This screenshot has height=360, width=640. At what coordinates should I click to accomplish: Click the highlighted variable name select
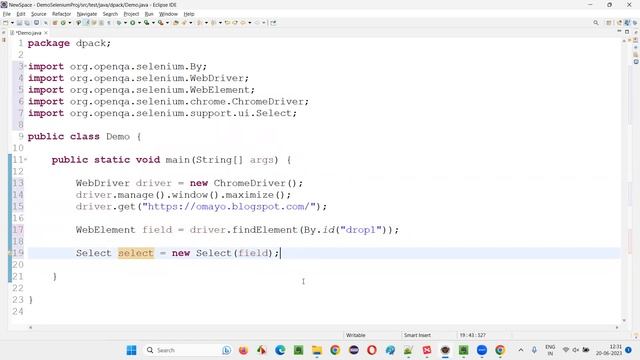pos(136,253)
